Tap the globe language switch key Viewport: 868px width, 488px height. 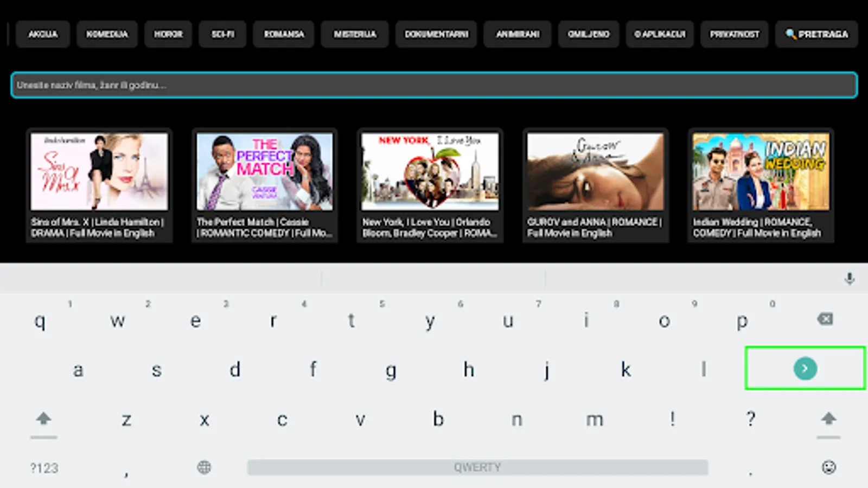coord(204,467)
